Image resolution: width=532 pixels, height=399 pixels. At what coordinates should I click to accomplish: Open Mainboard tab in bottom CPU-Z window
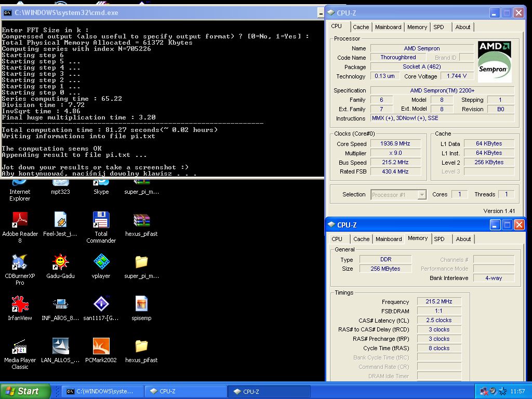[x=389, y=239]
